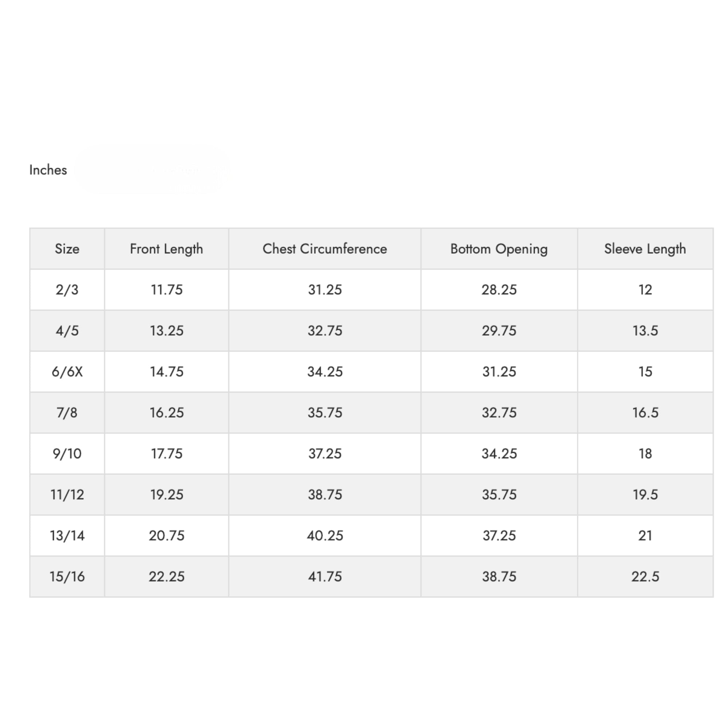Select the 2/3 size row label
This screenshot has width=728, height=728.
coord(67,290)
